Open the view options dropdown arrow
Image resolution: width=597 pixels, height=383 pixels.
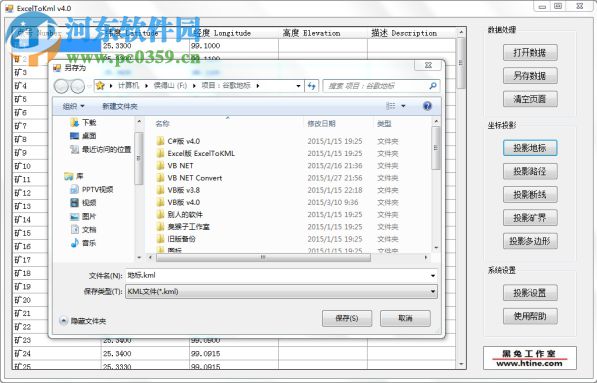(x=403, y=106)
